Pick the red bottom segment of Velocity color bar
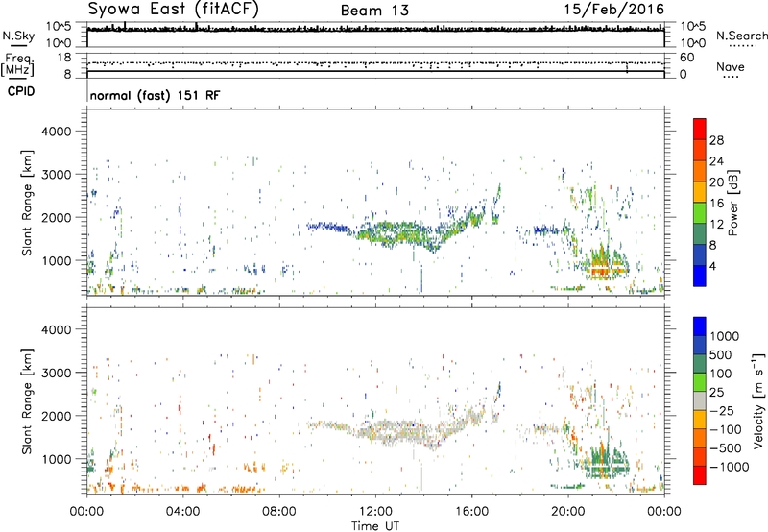 (700, 475)
